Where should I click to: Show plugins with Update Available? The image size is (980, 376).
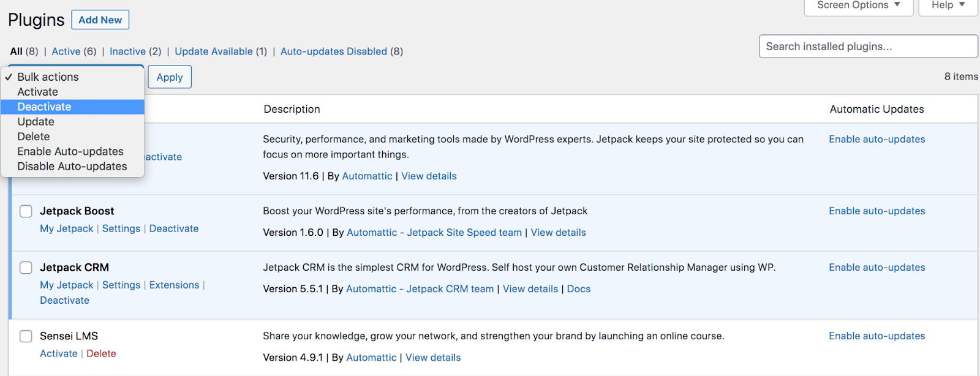click(x=214, y=51)
